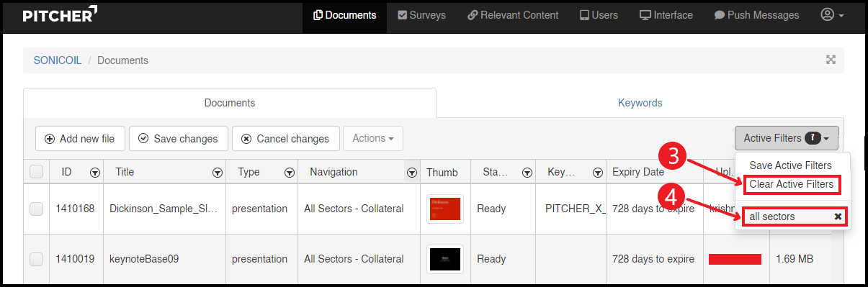Toggle the select-all checkbox in table header
Screen dimensions: 868x287
click(x=37, y=172)
